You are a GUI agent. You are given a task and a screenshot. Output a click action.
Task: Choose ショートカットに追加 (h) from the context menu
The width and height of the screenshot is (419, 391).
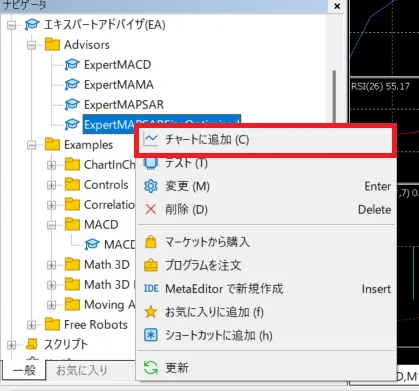pyautogui.click(x=266, y=335)
